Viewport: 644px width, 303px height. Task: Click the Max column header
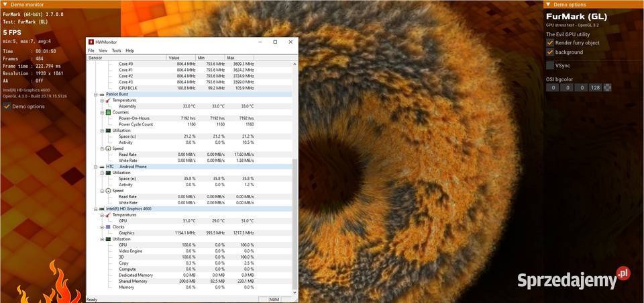pyautogui.click(x=239, y=58)
